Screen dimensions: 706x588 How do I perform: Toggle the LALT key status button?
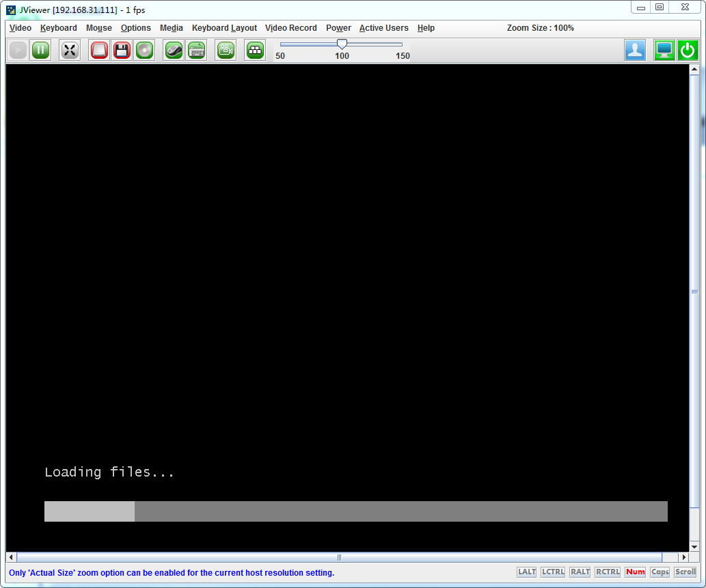(526, 572)
